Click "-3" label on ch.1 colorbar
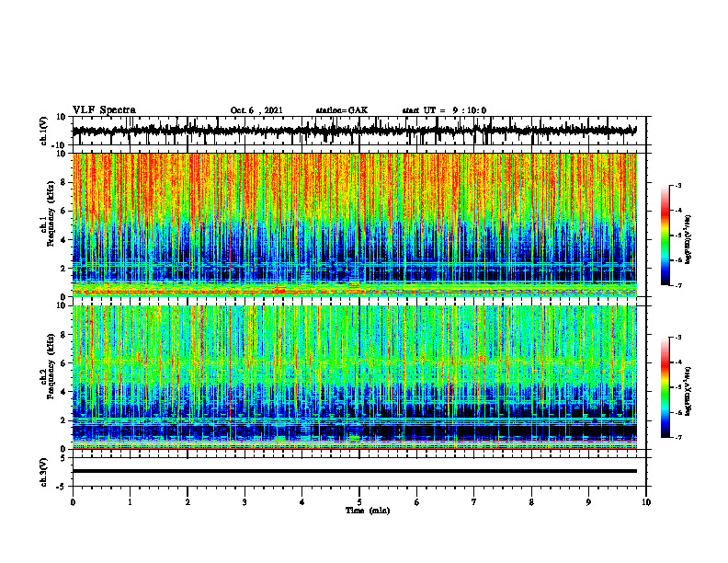Image resolution: width=728 pixels, height=563 pixels. pos(678,185)
